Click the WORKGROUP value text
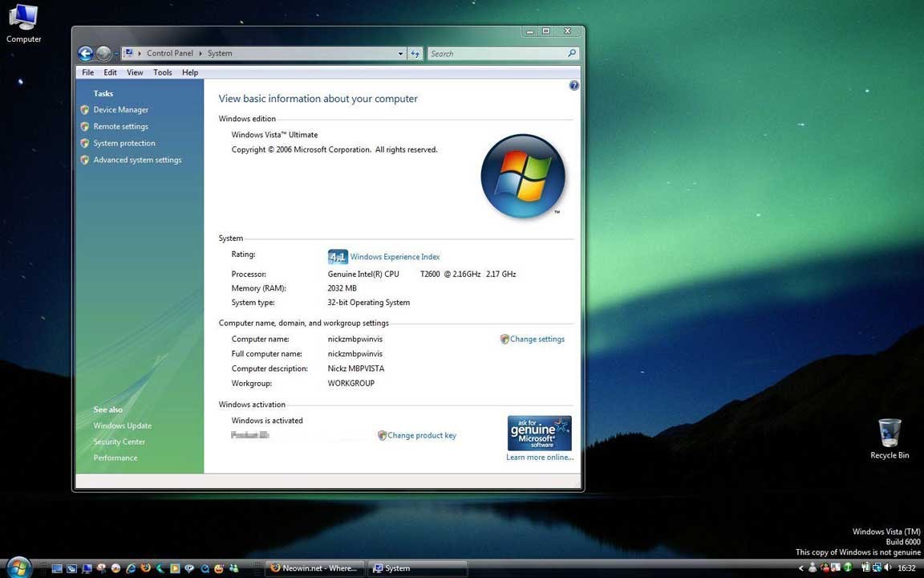The width and height of the screenshot is (924, 578). coord(351,384)
